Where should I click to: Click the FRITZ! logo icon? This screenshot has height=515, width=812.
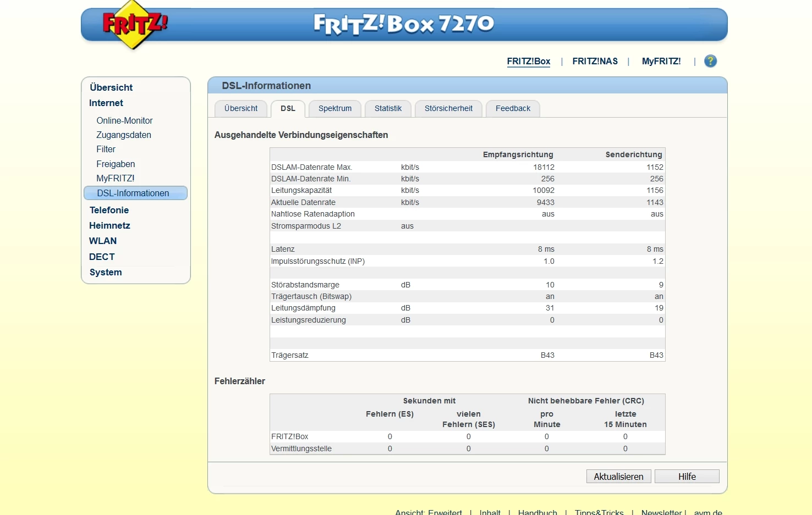click(x=135, y=25)
